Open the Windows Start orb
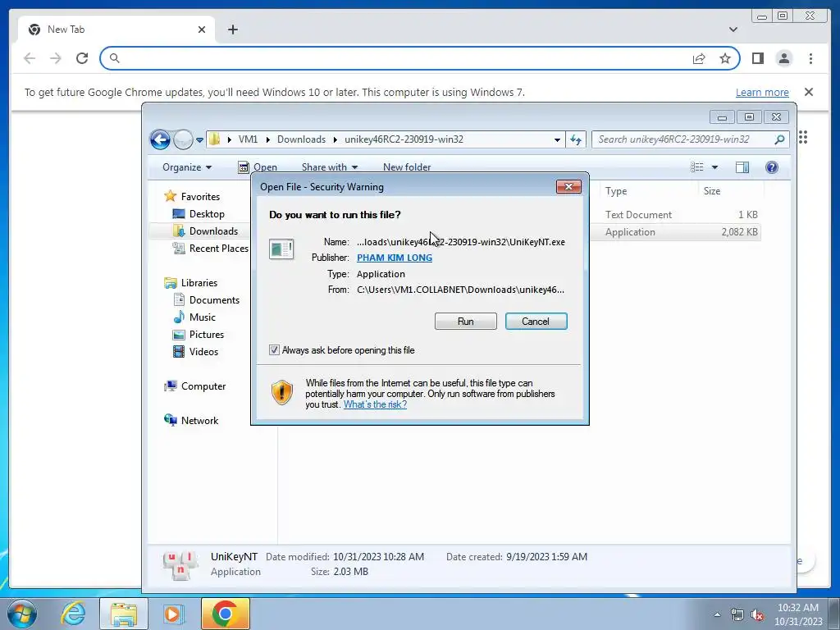 (x=22, y=614)
